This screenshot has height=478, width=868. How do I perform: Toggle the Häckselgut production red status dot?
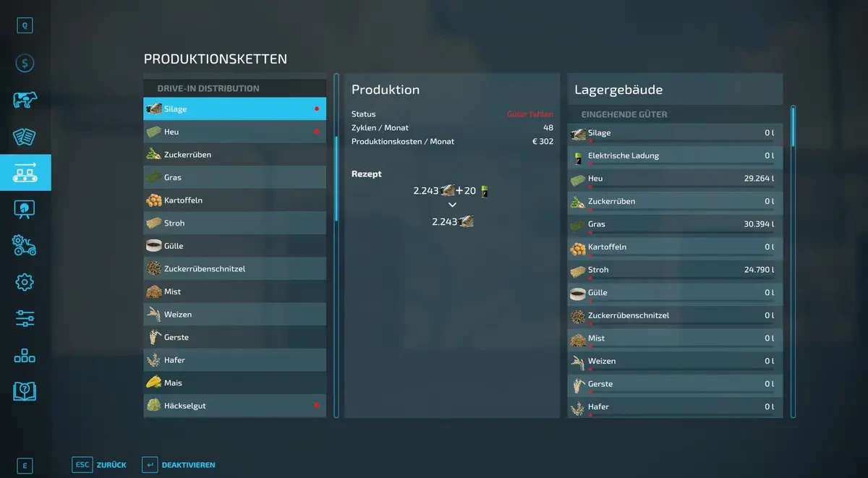[317, 406]
